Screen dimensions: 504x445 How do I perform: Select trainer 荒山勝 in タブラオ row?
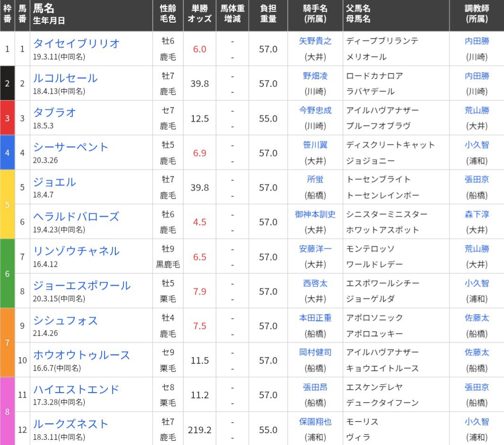click(477, 110)
